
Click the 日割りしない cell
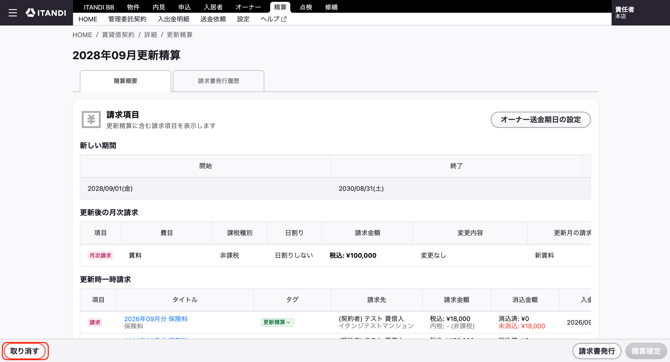[x=294, y=255]
